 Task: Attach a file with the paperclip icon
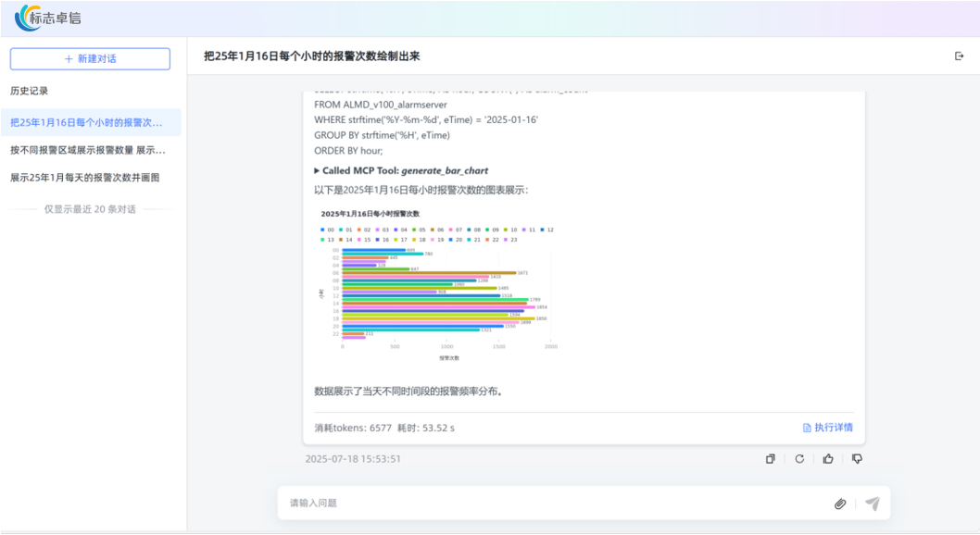coord(840,504)
